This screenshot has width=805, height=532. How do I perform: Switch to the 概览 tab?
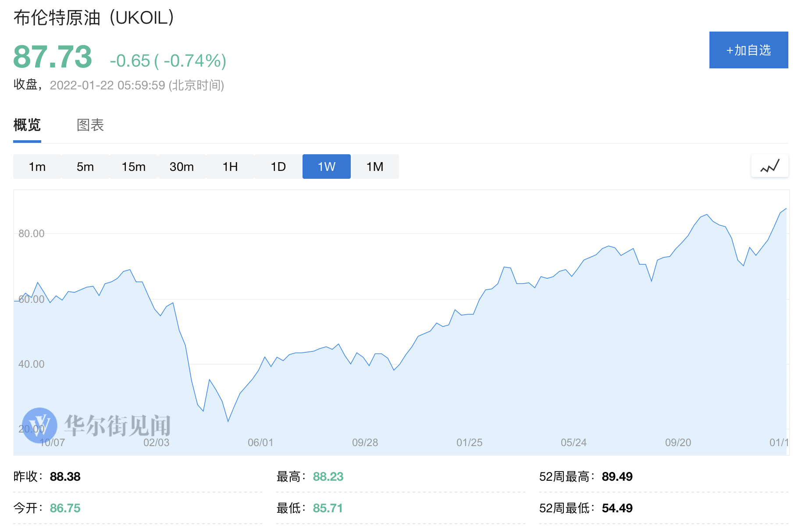(27, 125)
